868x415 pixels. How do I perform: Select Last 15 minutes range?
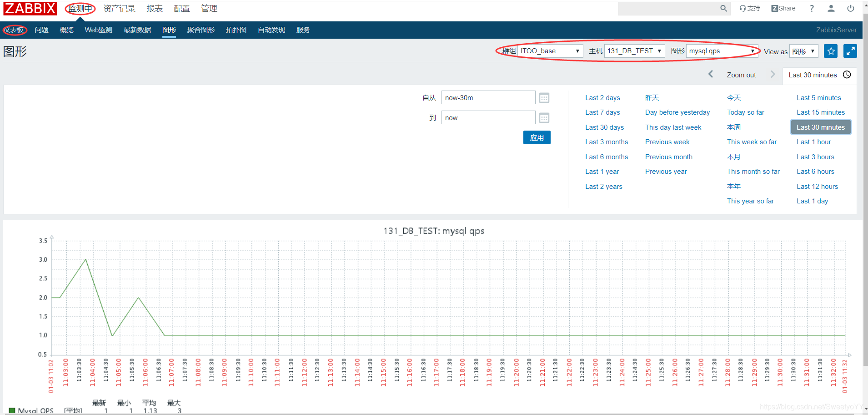(821, 112)
